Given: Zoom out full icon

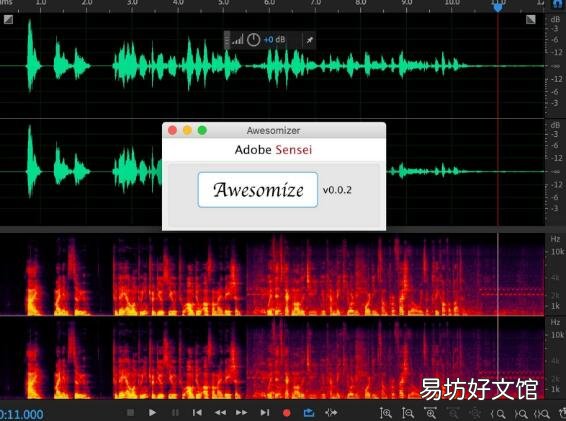Looking at the screenshot, I should click(x=475, y=413).
